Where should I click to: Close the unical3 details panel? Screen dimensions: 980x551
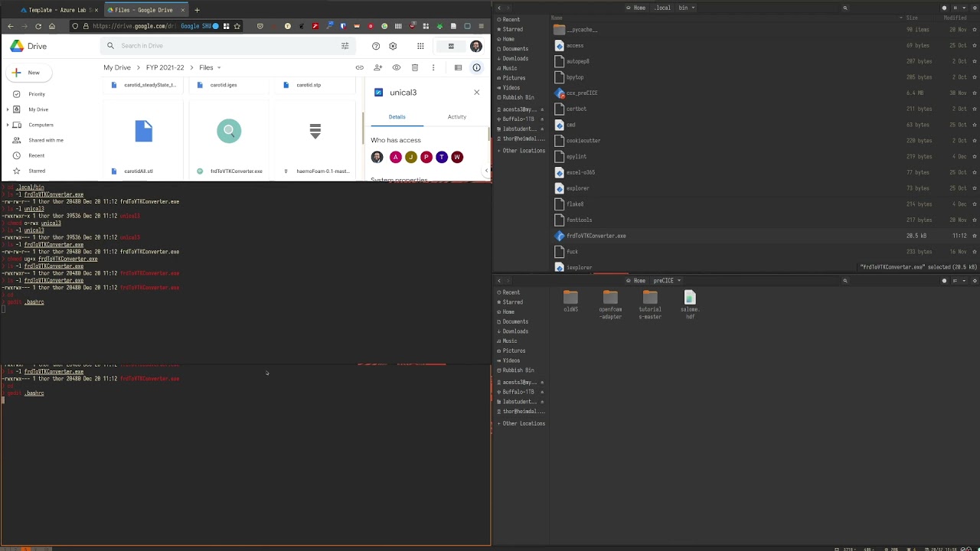point(476,92)
